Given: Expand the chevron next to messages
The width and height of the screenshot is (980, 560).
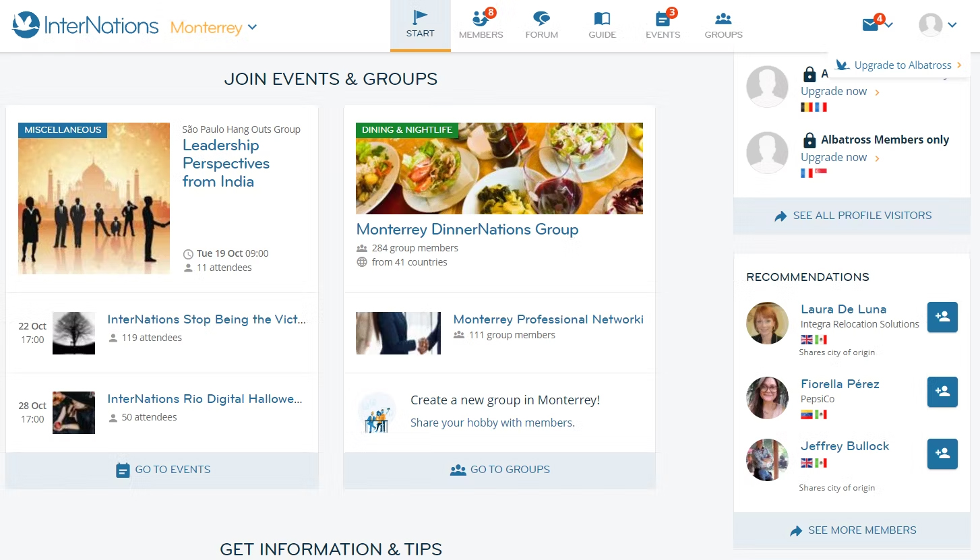Looking at the screenshot, I should pos(889,26).
